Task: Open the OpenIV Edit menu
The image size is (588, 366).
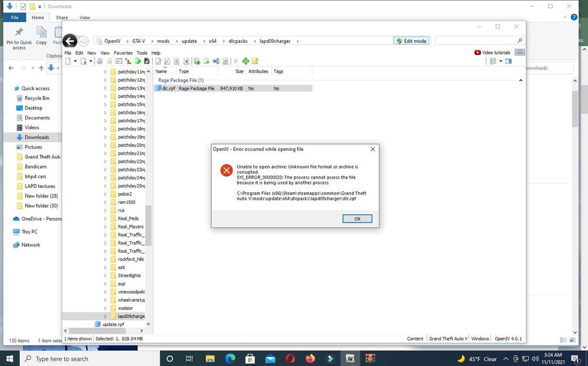Action: tap(79, 53)
